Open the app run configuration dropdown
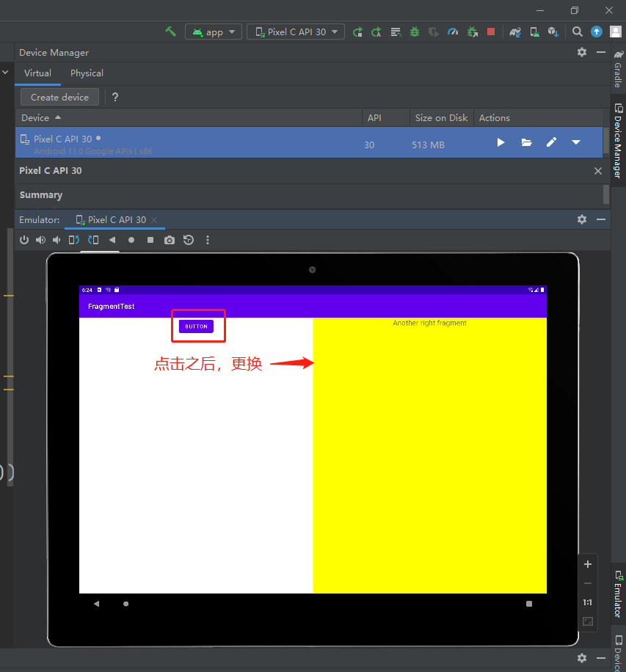 pos(214,32)
